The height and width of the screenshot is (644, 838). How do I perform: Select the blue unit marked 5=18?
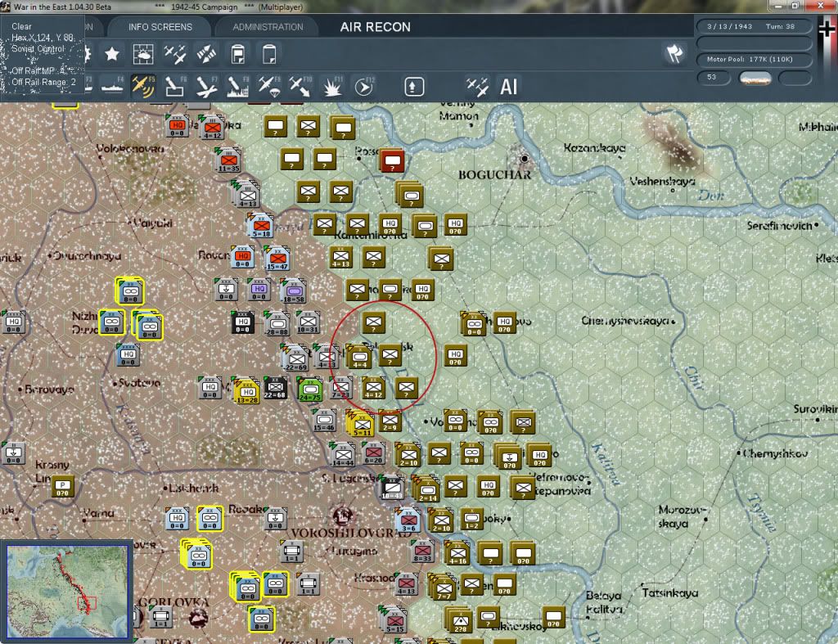[x=261, y=227]
